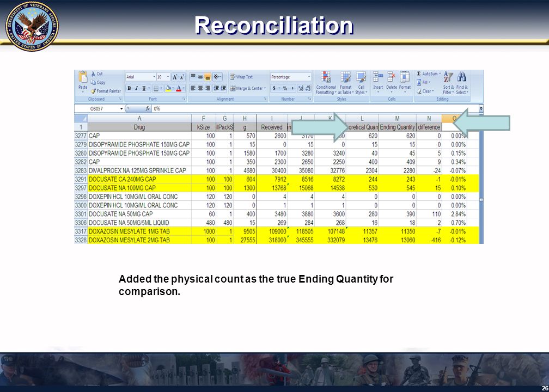Screen dimensions: 549x392
Task: Apply Comma Style format
Action: point(292,88)
